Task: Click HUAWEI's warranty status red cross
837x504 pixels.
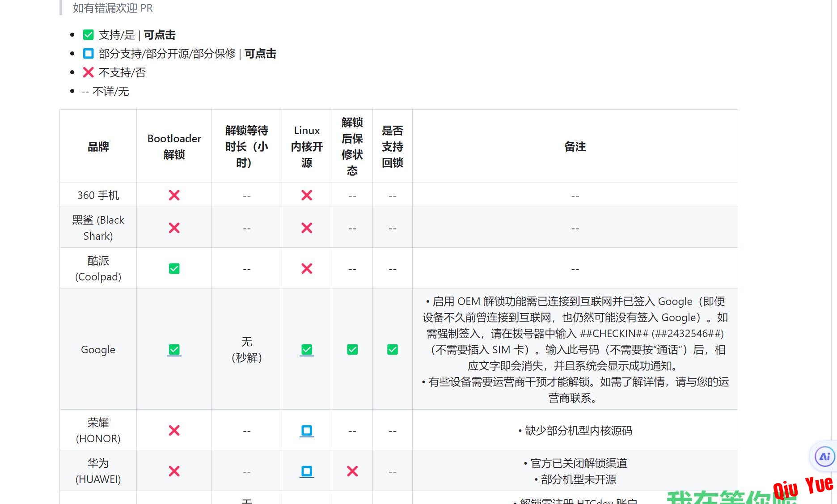Action: 352,471
